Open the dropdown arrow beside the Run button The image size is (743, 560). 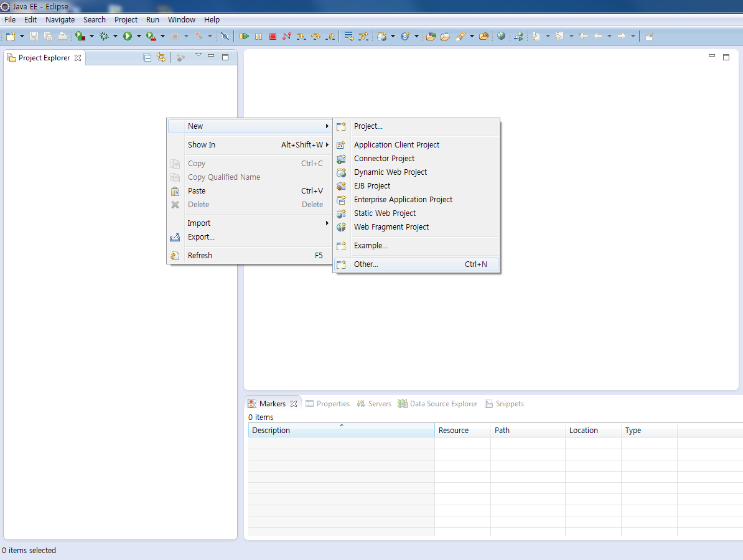(x=139, y=37)
